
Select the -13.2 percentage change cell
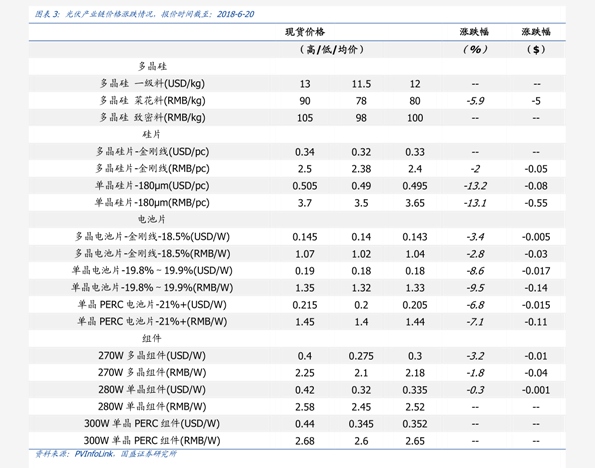475,186
